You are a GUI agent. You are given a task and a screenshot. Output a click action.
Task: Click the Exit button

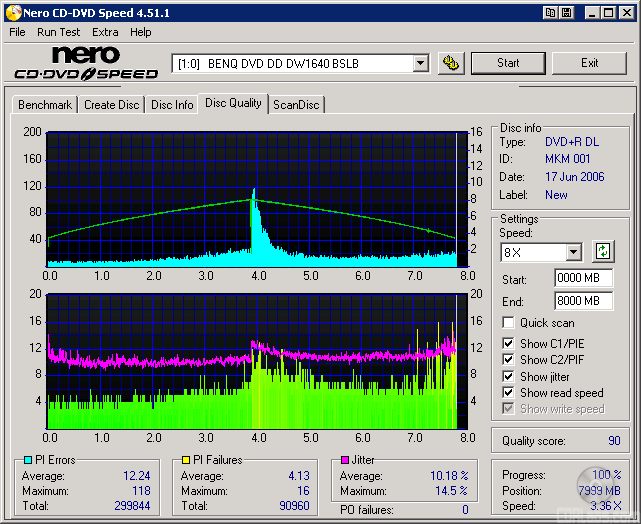tap(589, 63)
